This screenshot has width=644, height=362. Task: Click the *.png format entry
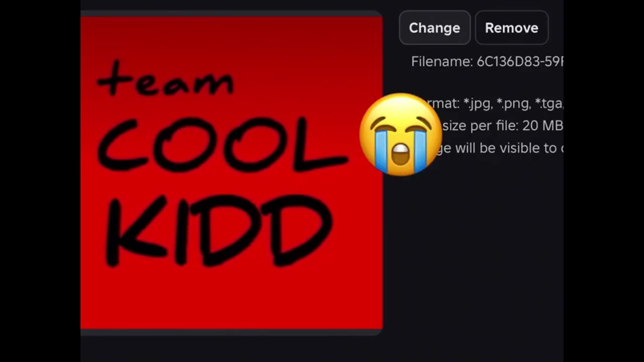[514, 104]
